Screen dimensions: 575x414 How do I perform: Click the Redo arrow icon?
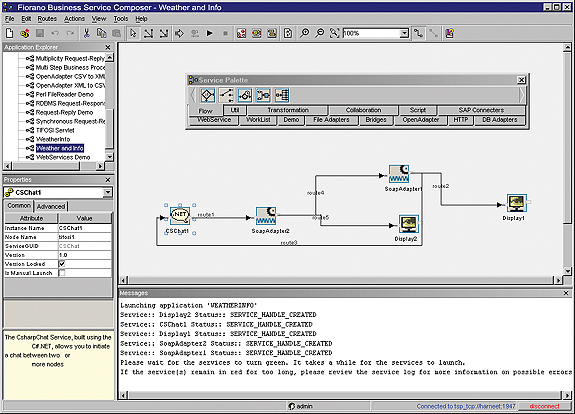(70, 33)
